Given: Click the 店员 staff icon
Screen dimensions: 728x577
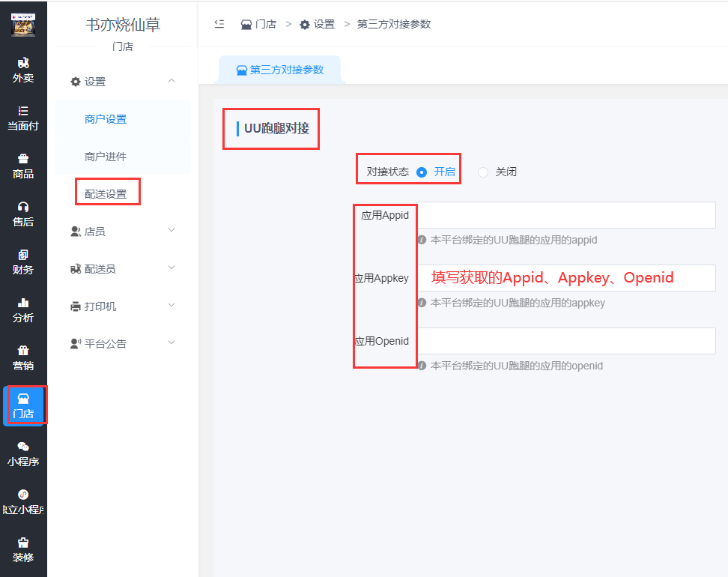Looking at the screenshot, I should pyautogui.click(x=75, y=232).
